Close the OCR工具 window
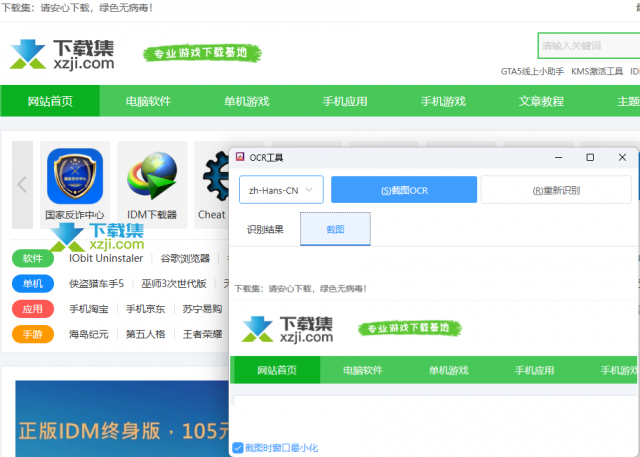This screenshot has width=640, height=457. (622, 158)
